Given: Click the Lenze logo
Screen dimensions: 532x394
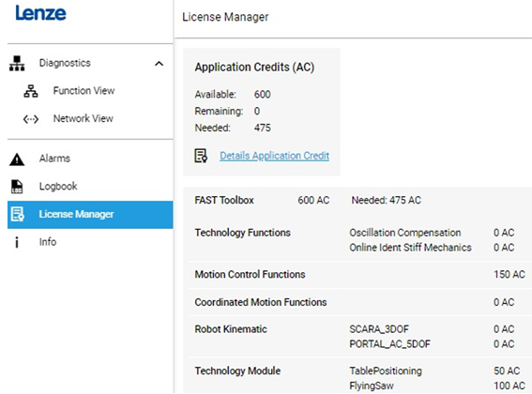Looking at the screenshot, I should tap(40, 13).
